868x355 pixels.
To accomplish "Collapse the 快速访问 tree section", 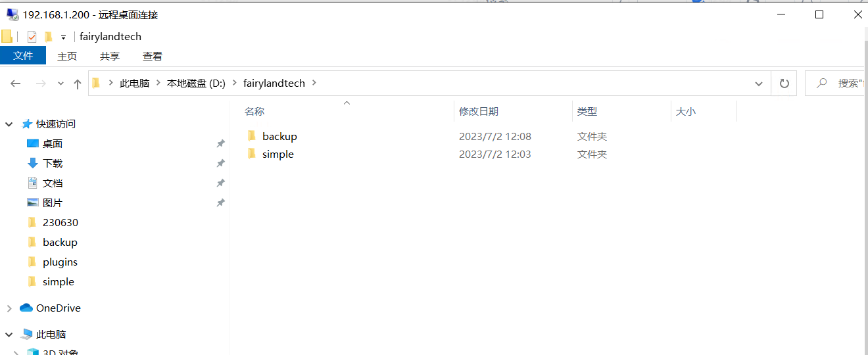I will click(9, 124).
